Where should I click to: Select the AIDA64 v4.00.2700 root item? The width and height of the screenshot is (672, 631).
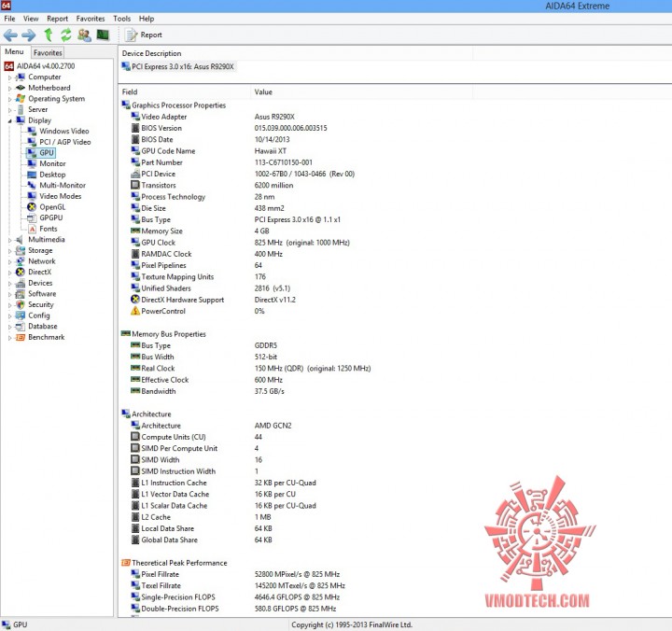[39, 66]
